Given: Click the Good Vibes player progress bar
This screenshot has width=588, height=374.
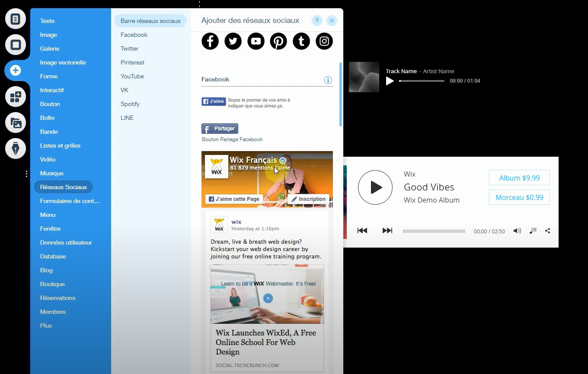Looking at the screenshot, I should [x=434, y=231].
